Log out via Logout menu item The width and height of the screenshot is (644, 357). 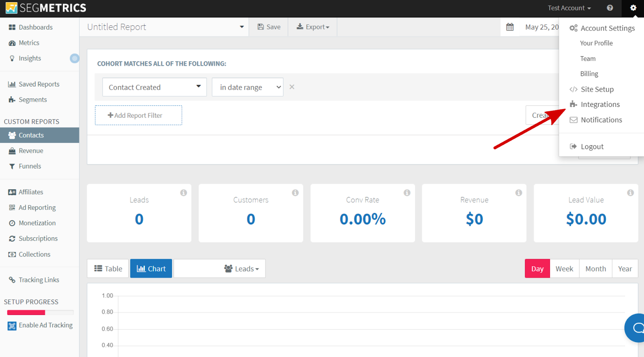(x=587, y=147)
